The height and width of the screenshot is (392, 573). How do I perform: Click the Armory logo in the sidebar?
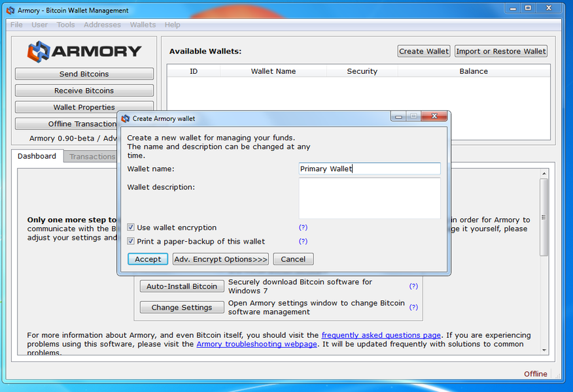(x=84, y=52)
